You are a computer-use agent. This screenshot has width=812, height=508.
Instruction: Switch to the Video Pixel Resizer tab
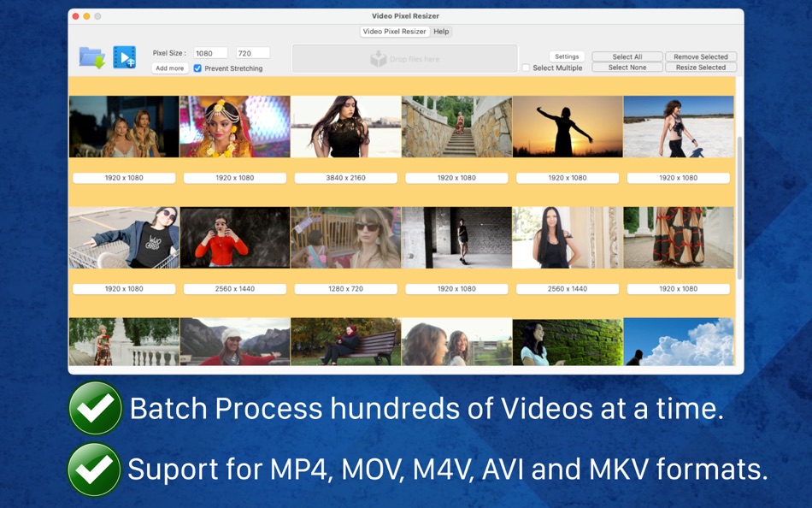click(395, 32)
